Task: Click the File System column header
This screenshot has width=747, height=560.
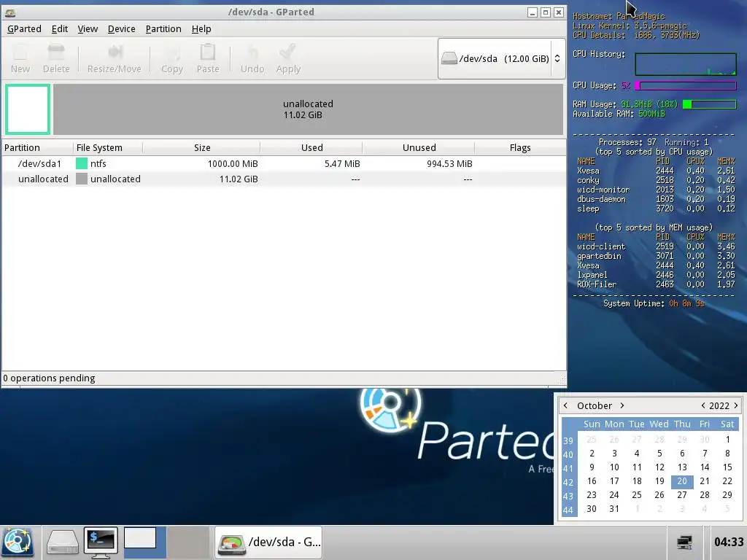Action: click(x=108, y=147)
